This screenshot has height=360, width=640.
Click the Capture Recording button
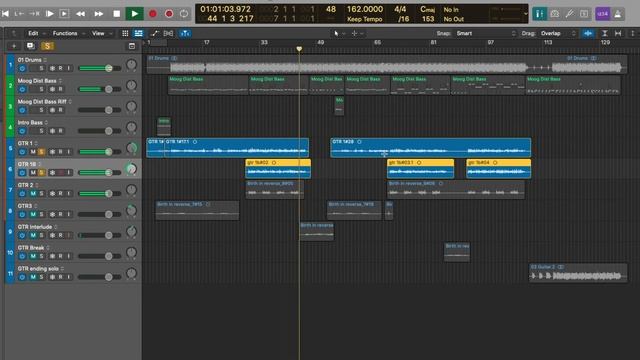169,14
